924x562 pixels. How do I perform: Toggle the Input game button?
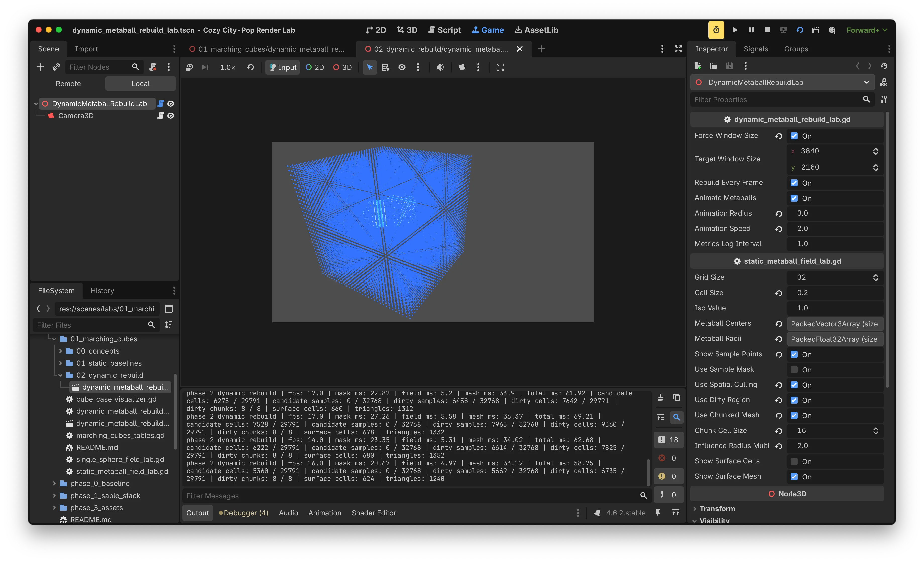283,67
